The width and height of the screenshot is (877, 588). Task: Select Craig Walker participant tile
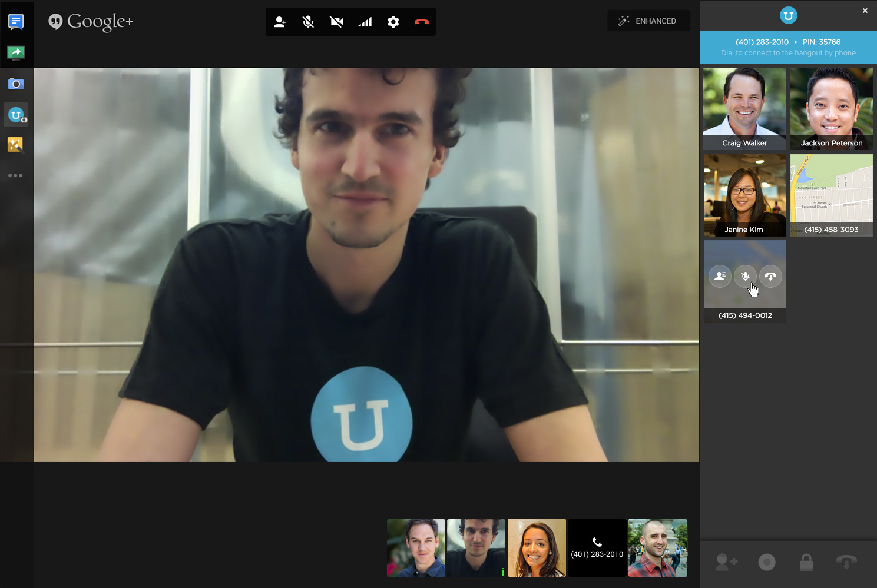[x=744, y=108]
